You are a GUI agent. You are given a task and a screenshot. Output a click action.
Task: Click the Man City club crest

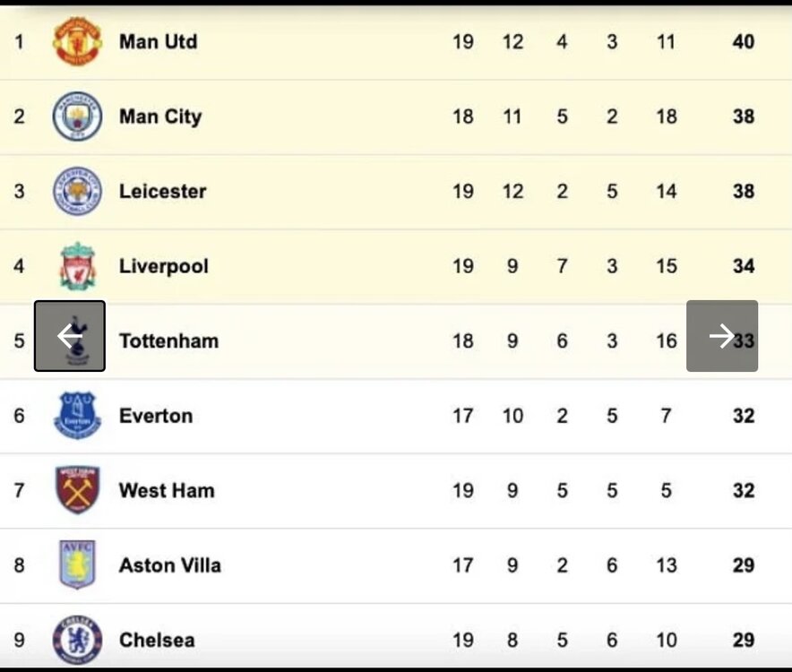[77, 116]
